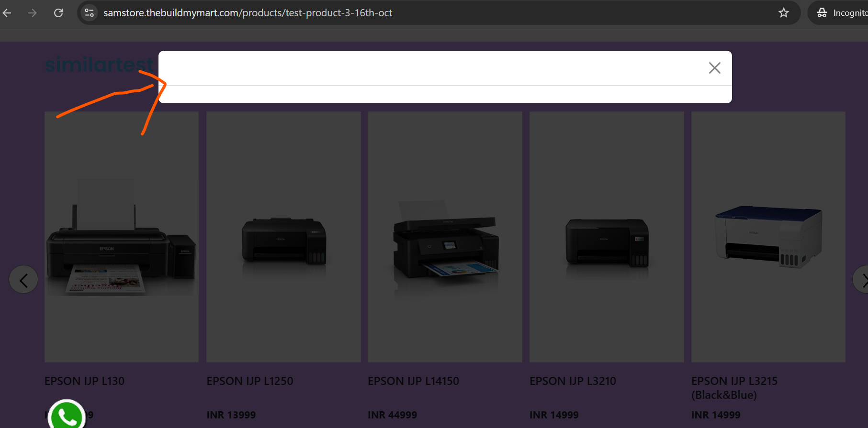This screenshot has height=428, width=868.
Task: Show next products in carousel
Action: [861, 280]
